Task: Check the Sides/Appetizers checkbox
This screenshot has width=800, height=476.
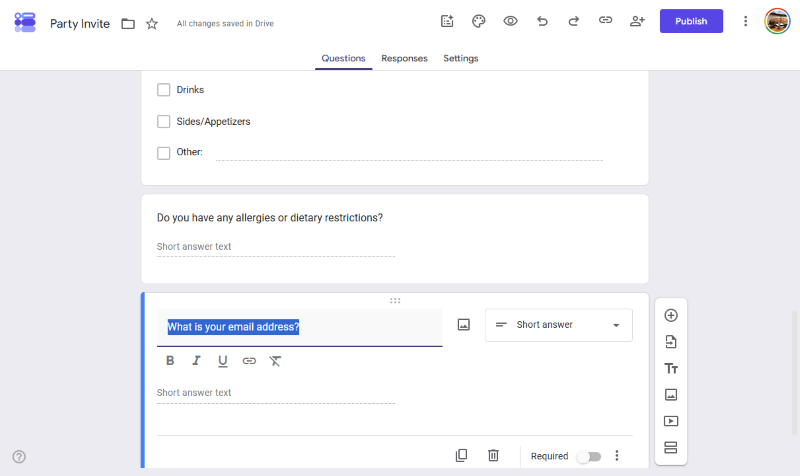Action: pyautogui.click(x=163, y=121)
